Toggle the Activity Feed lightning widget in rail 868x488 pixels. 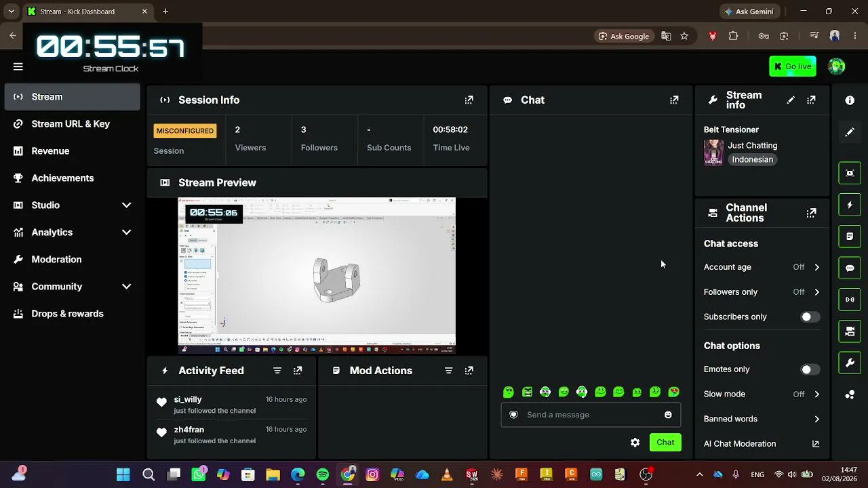coord(850,205)
